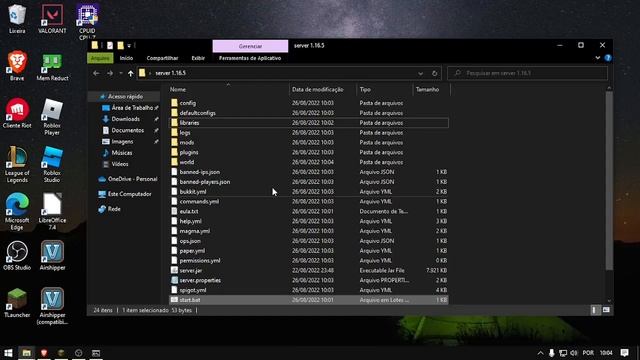Select the start.bat file

click(309, 300)
